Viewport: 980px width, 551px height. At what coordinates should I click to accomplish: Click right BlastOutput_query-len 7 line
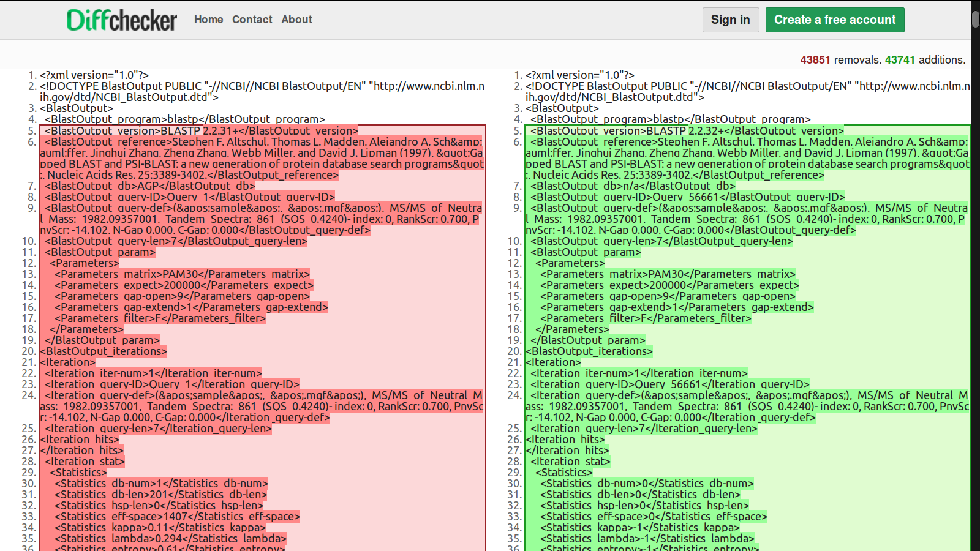tap(661, 241)
